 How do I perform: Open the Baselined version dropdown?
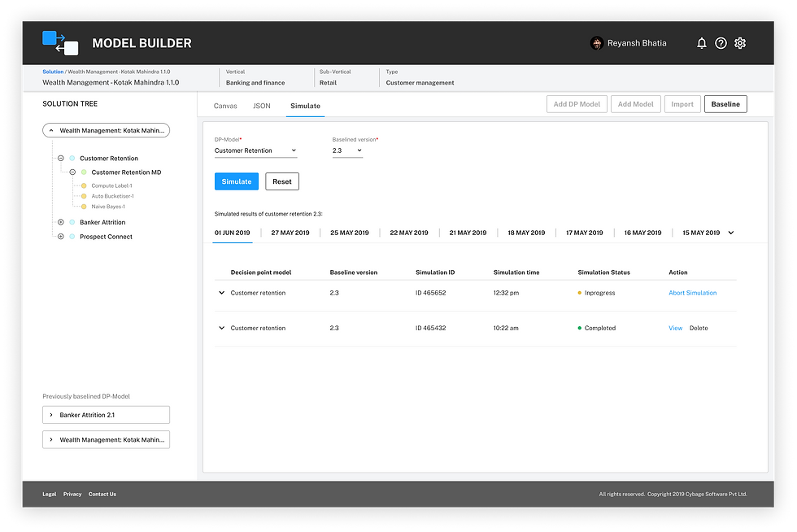347,150
